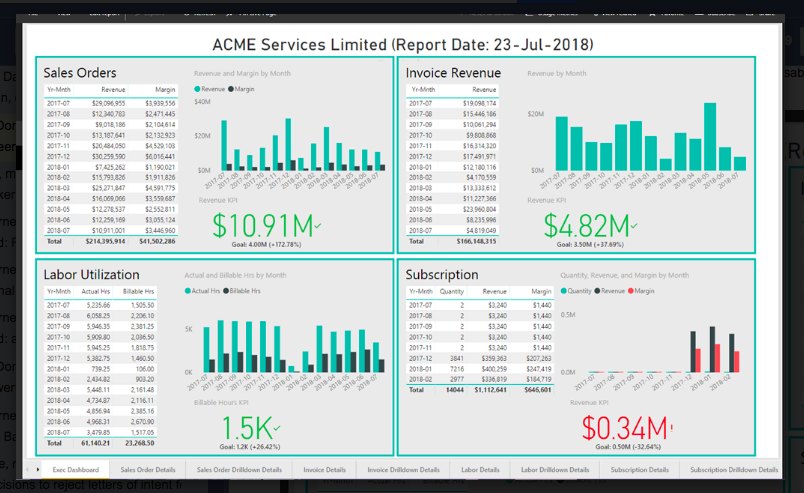
Task: Select Billable Hrs legend item in Labor chart
Action: pyautogui.click(x=242, y=291)
